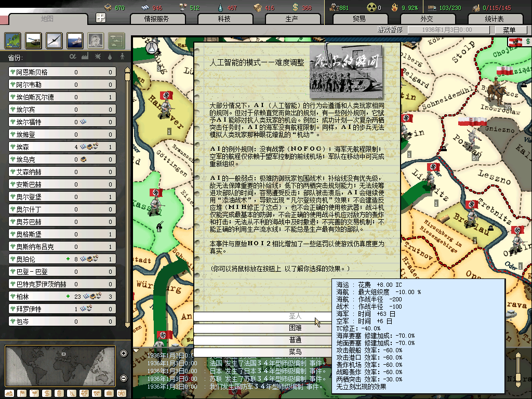Select the land units tank icon
Image resolution: width=532 pixels, height=399 pixels.
[x=33, y=40]
